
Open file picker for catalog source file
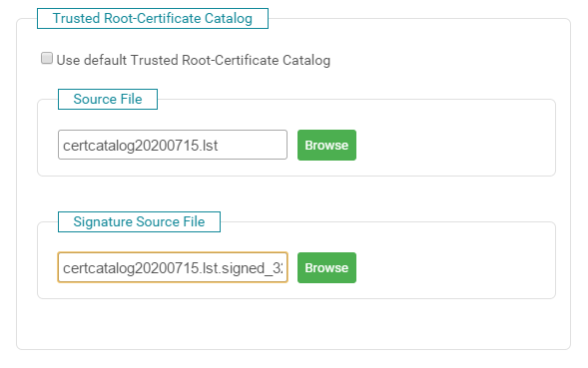326,145
